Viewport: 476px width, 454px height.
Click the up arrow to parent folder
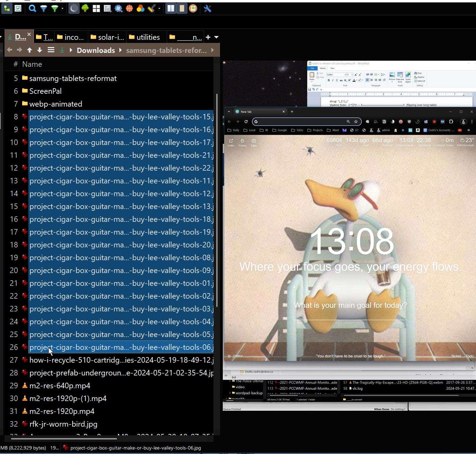pos(30,50)
